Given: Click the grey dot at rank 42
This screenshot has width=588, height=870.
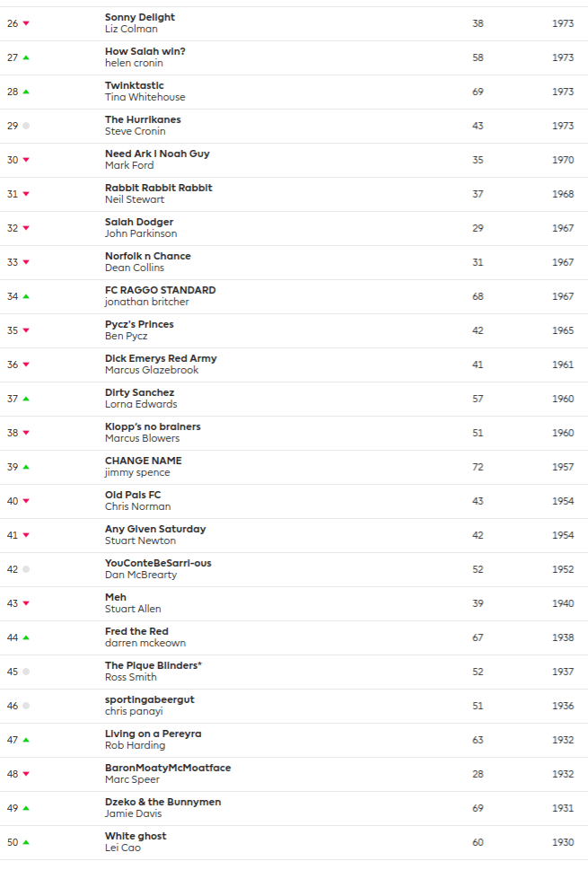Looking at the screenshot, I should tap(26, 569).
